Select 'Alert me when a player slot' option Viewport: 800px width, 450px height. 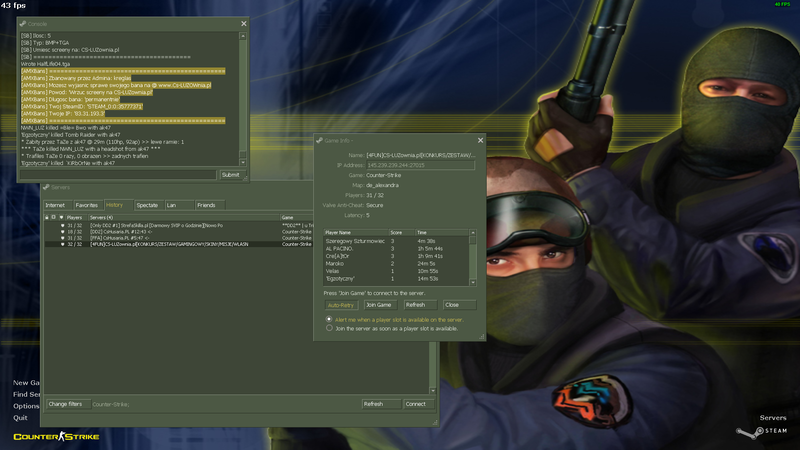(x=331, y=319)
